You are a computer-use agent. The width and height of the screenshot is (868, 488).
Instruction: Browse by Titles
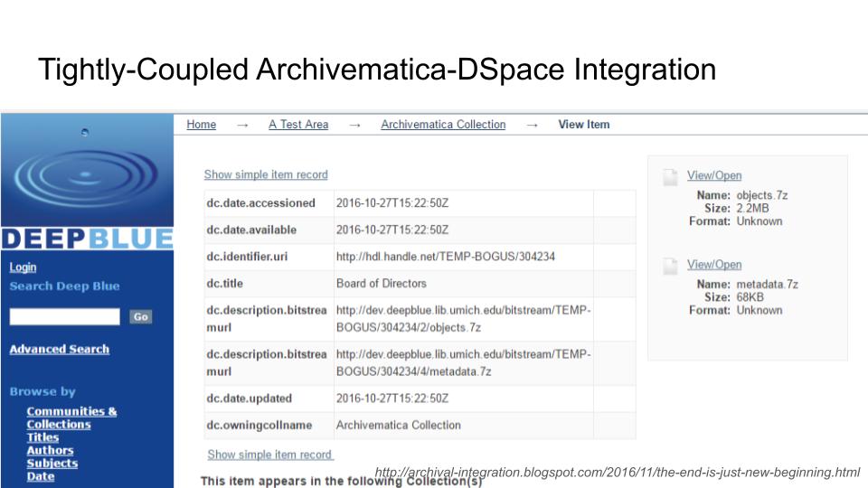[42, 437]
